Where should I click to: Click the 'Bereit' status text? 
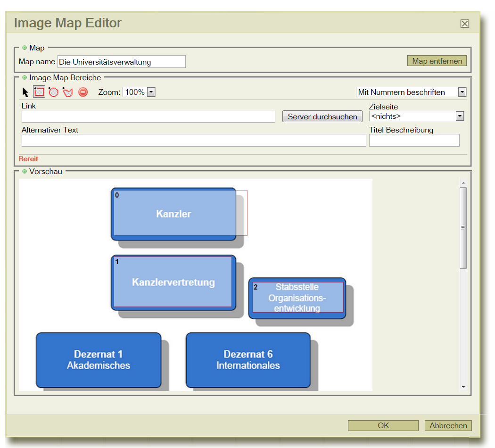[28, 159]
